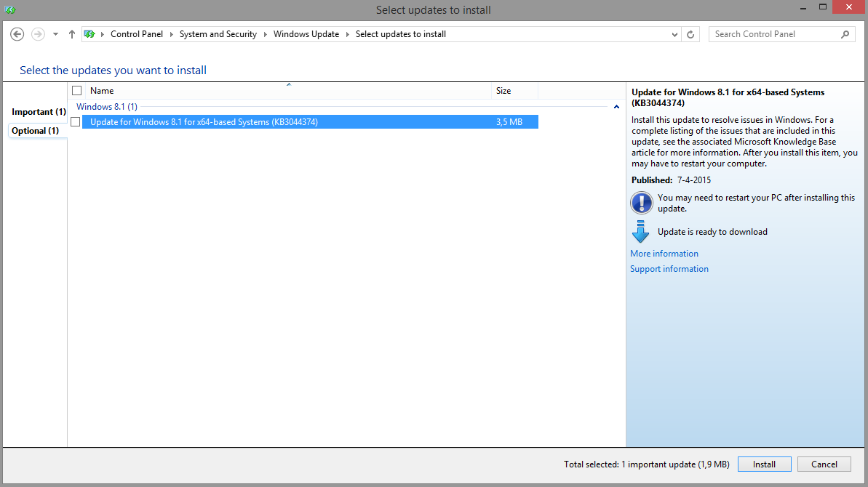868x487 pixels.
Task: Collapse the Windows 8.1 (1) group
Action: [x=616, y=107]
